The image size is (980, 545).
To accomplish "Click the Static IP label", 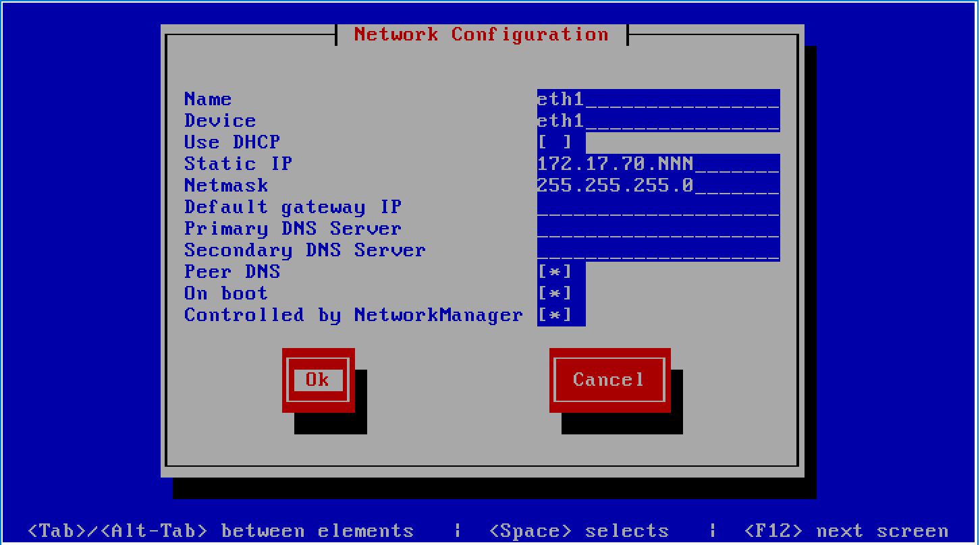I will click(x=238, y=164).
